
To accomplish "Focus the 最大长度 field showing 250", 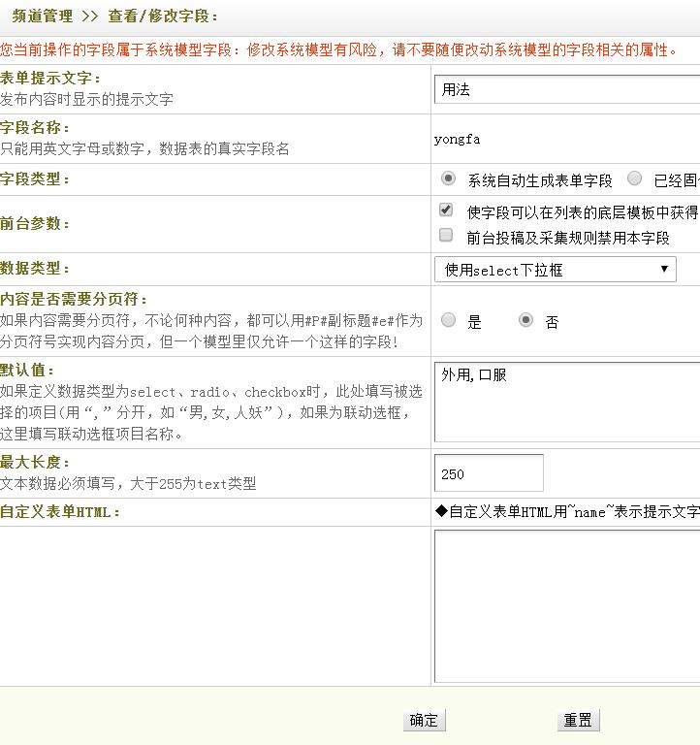I will pyautogui.click(x=489, y=473).
